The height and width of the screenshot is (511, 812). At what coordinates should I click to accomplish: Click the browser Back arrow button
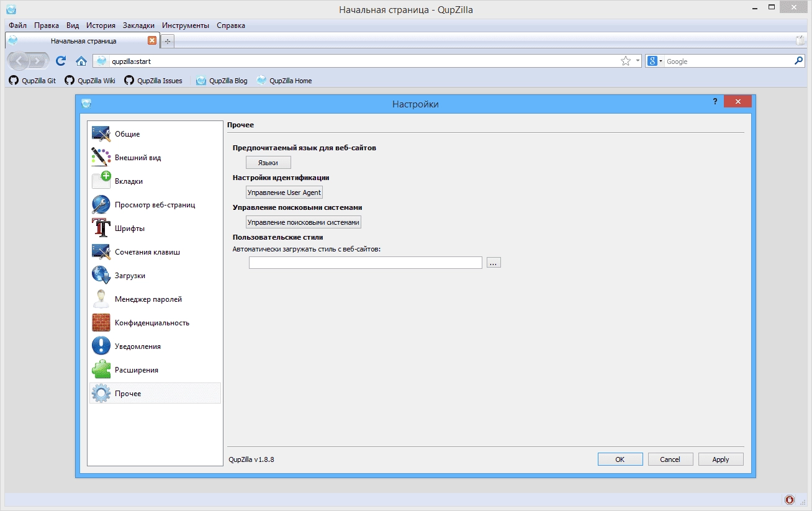[19, 61]
